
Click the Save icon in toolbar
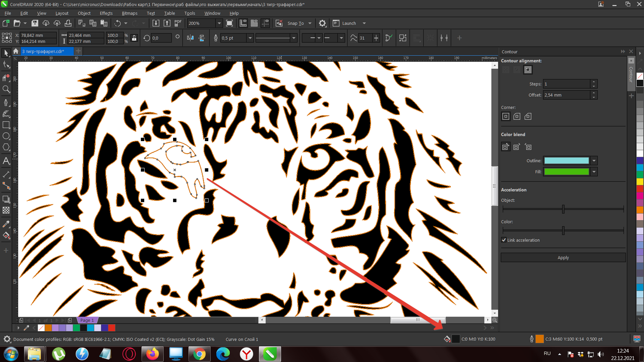coord(35,23)
